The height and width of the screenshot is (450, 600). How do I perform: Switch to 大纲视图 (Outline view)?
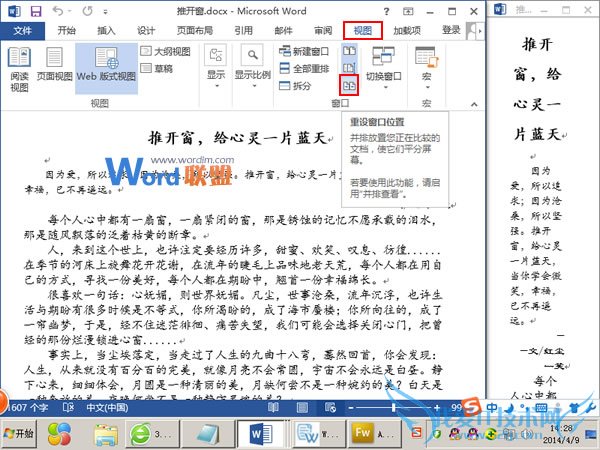click(165, 51)
